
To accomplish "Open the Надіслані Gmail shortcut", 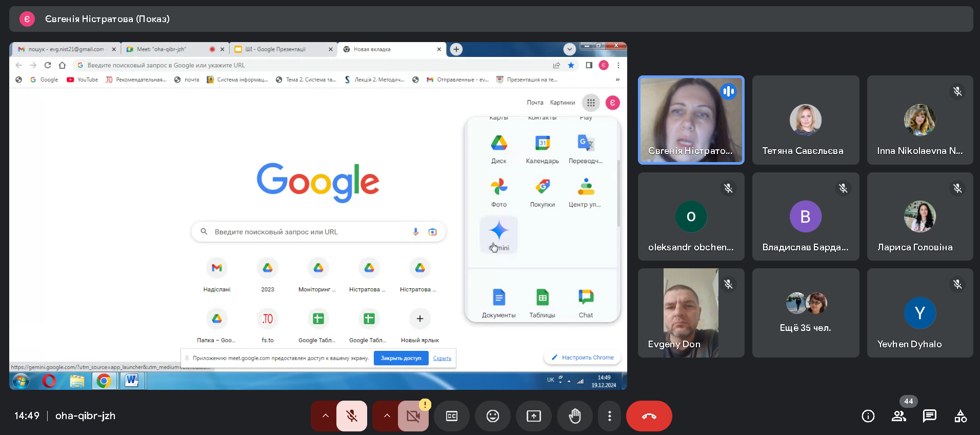I will click(217, 274).
